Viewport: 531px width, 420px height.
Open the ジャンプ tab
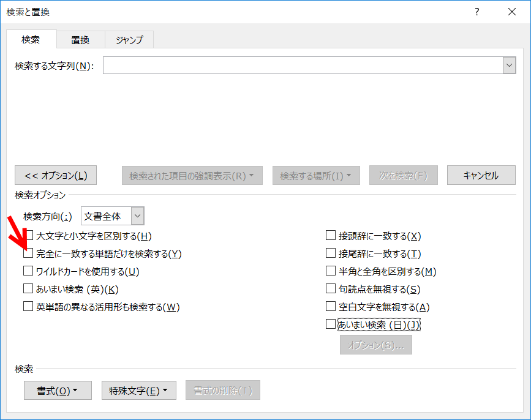129,40
